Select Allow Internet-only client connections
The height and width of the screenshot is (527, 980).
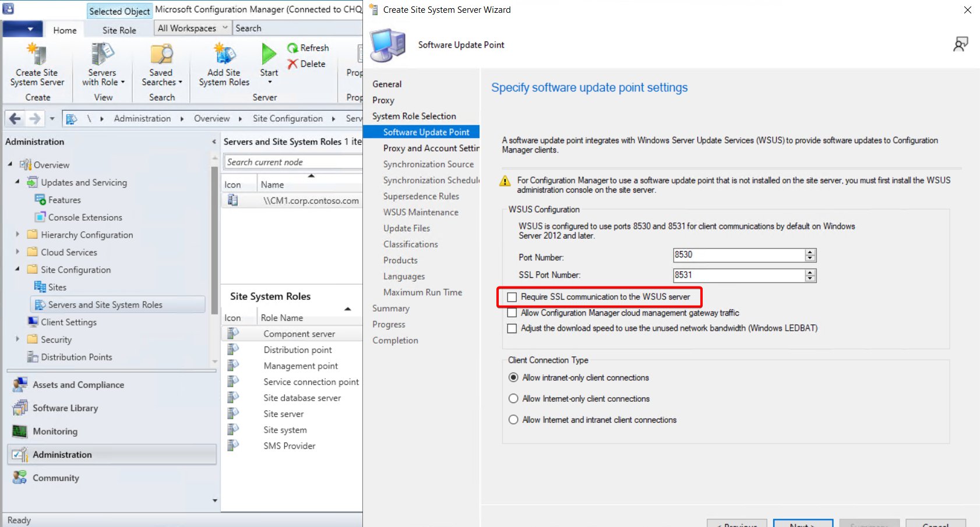click(513, 398)
